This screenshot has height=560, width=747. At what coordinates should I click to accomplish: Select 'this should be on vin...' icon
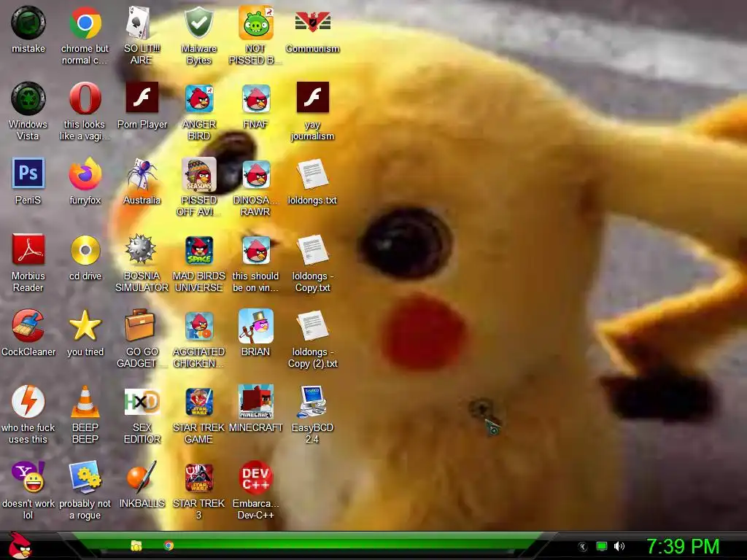255,250
